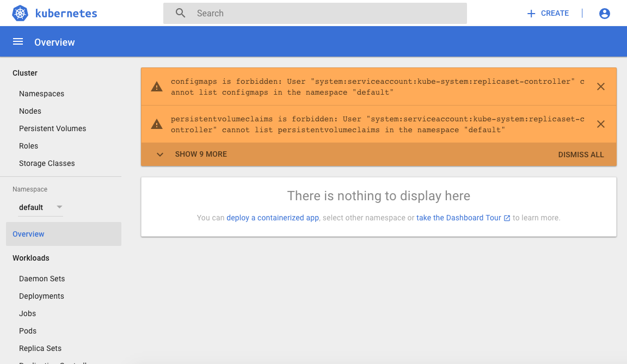
Task: Select Namespaces in the Cluster sidebar
Action: pos(41,94)
